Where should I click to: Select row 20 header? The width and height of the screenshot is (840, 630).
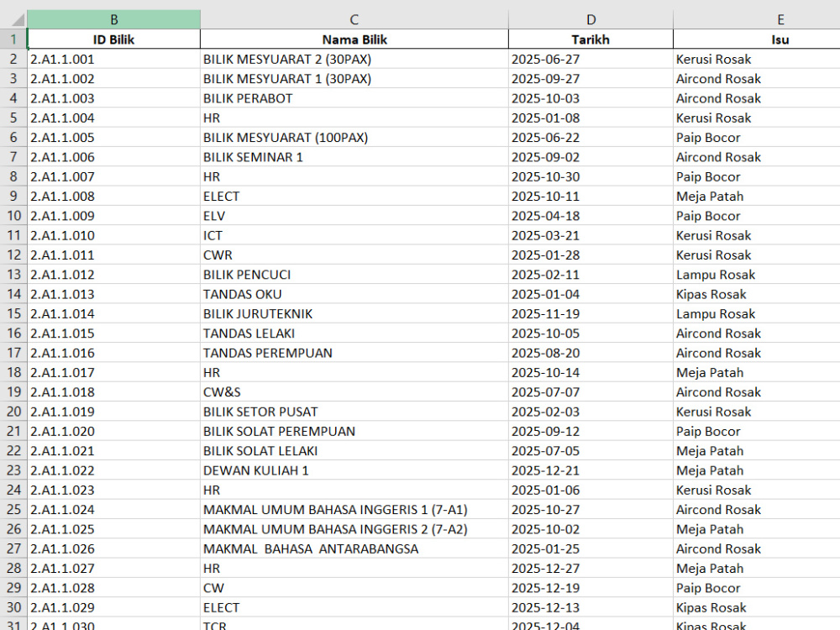point(13,412)
